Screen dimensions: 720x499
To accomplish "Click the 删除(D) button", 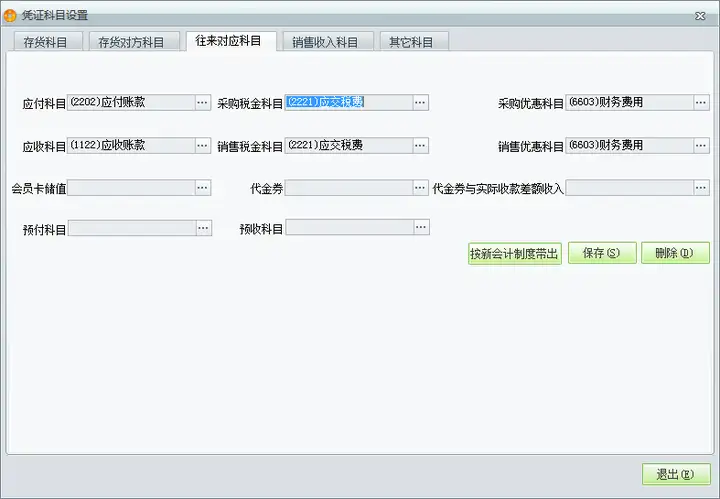I will pos(675,253).
